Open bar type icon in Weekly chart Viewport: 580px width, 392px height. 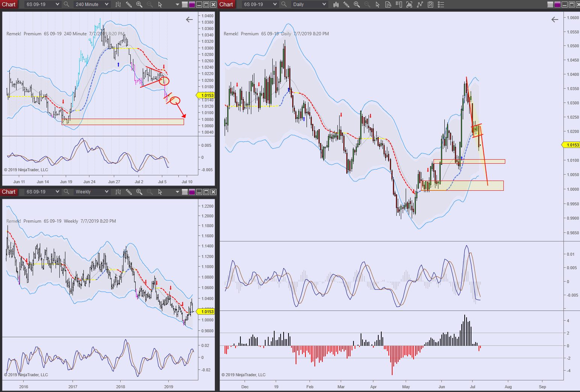click(x=118, y=192)
